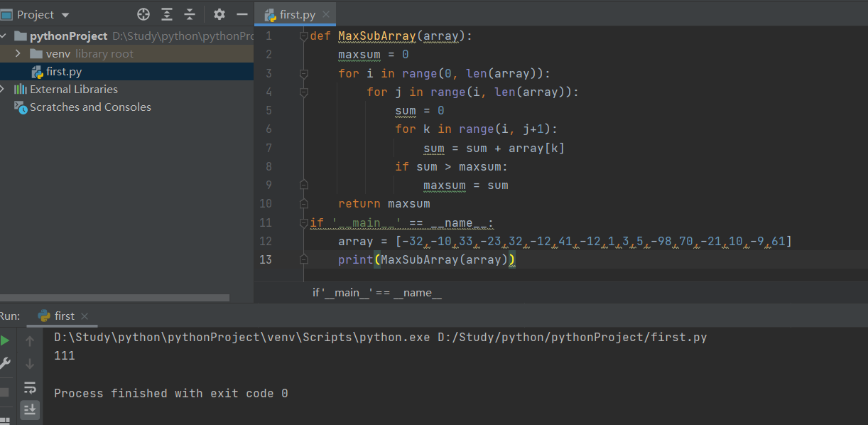Rerun 'first' with the green play icon

pyautogui.click(x=5, y=341)
